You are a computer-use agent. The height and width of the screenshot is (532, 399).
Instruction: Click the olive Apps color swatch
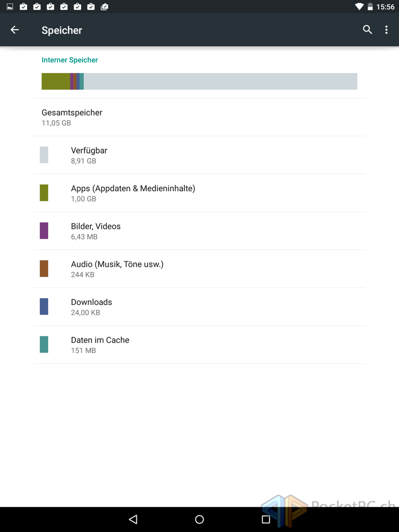point(44,193)
